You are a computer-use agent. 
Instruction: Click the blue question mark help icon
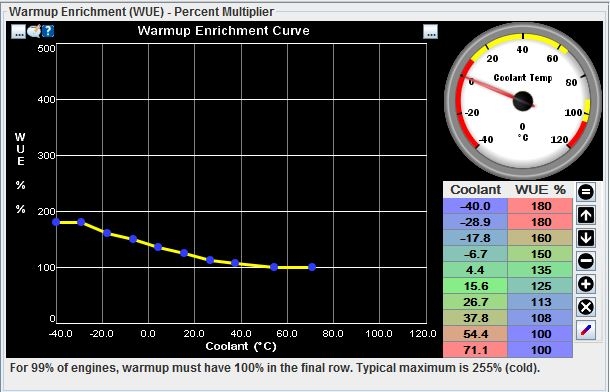(48, 31)
